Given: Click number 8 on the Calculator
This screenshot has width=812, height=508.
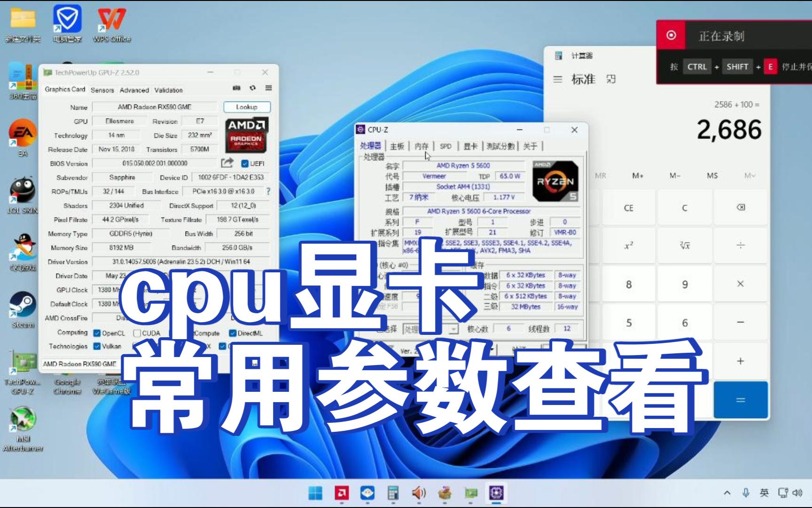Looking at the screenshot, I should click(x=629, y=284).
